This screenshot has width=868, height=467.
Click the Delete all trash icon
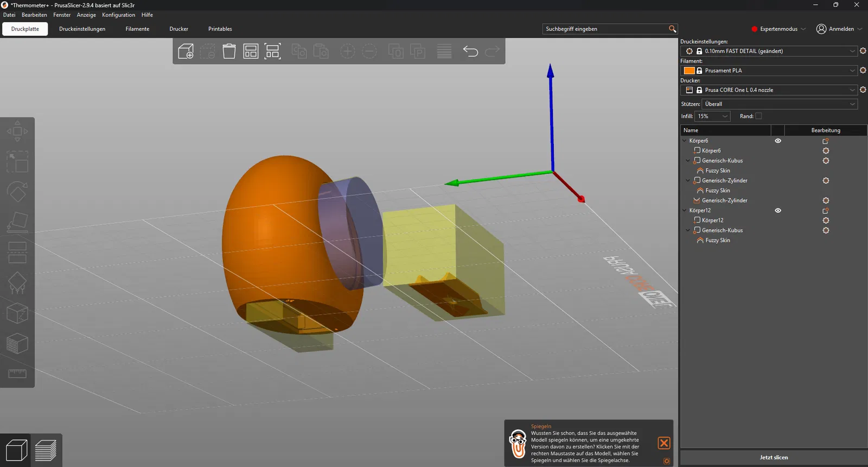(x=229, y=52)
